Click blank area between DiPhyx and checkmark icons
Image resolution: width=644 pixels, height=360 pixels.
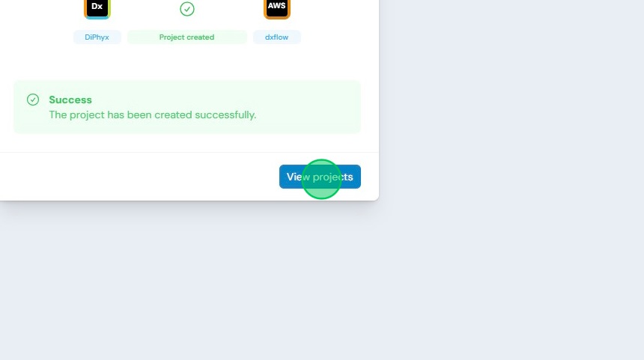pyautogui.click(x=145, y=9)
